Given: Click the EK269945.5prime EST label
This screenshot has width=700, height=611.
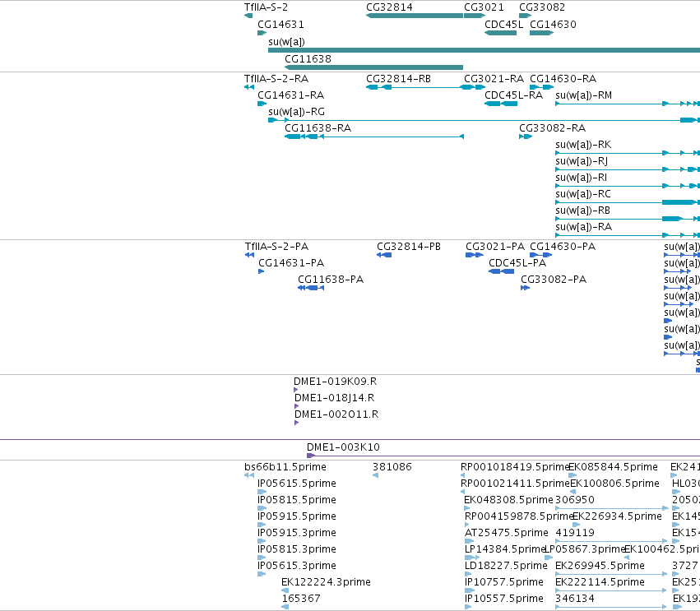Looking at the screenshot, I should 600,567.
